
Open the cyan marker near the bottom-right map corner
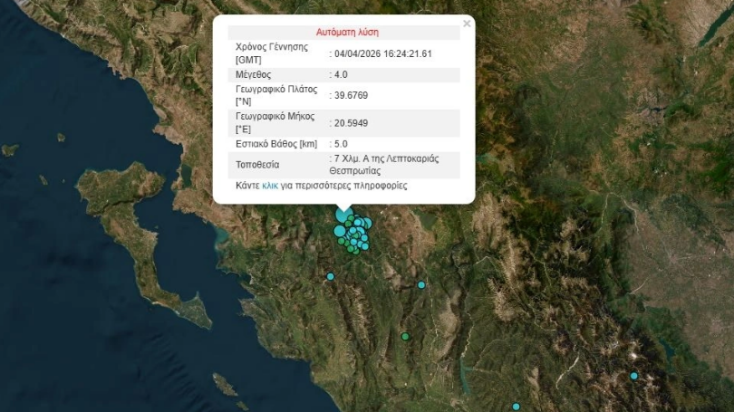pos(634,376)
